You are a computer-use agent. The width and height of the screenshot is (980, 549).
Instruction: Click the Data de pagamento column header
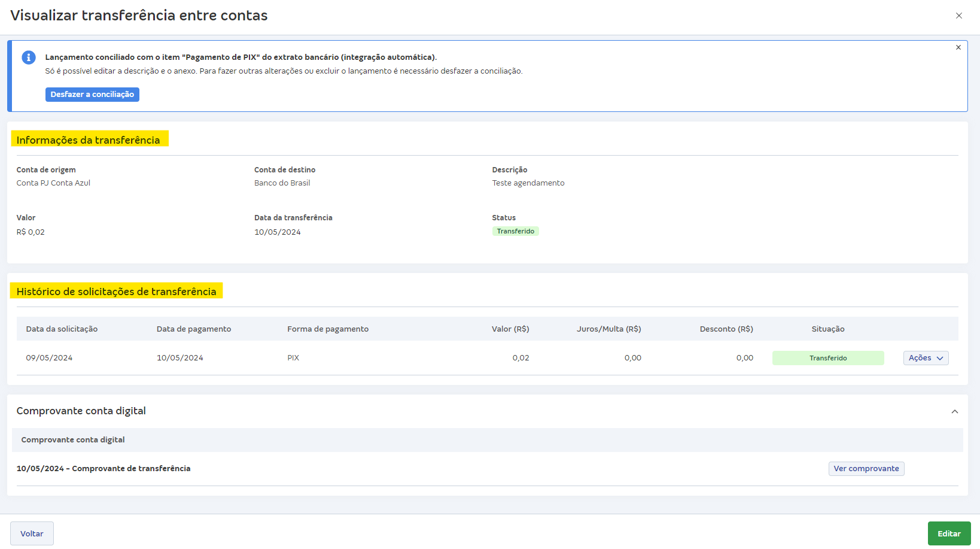[x=194, y=329]
